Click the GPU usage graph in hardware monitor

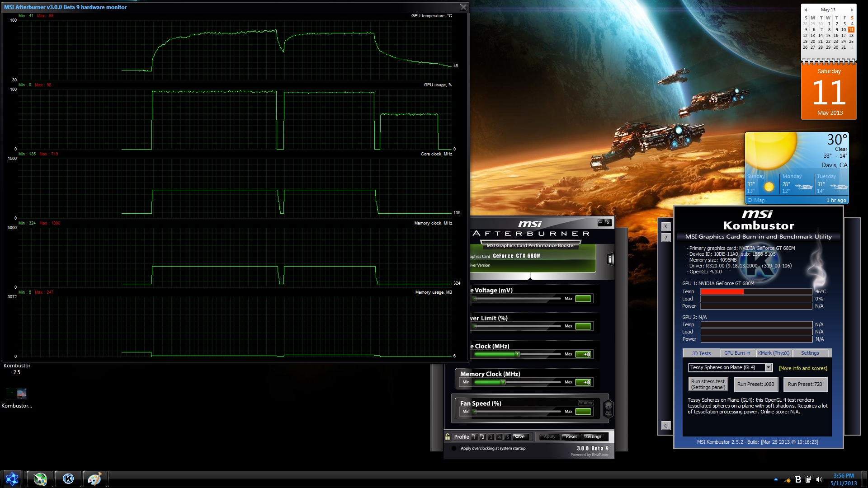pos(235,119)
